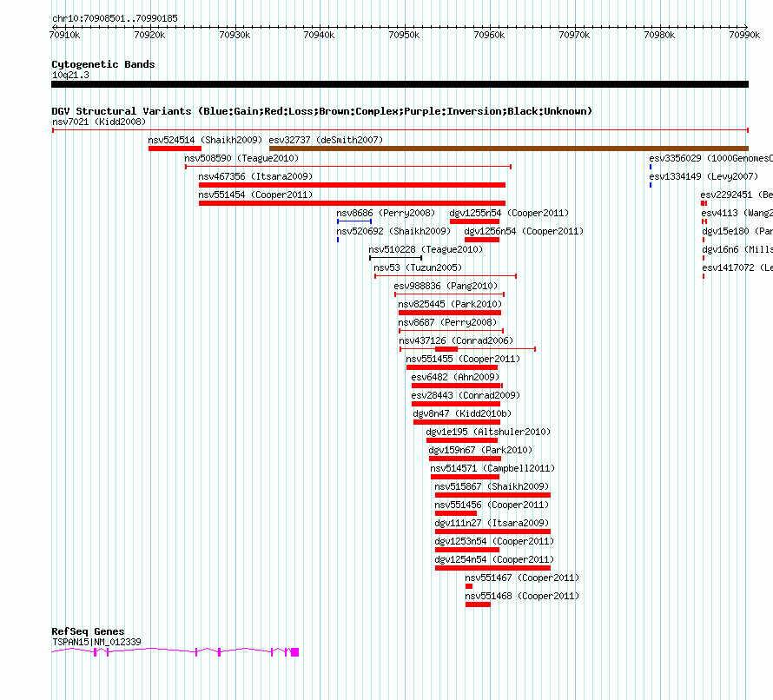This screenshot has width=773, height=700.
Task: Select the nsv551454 (Cooper2011) loss bar
Action: pos(352,203)
